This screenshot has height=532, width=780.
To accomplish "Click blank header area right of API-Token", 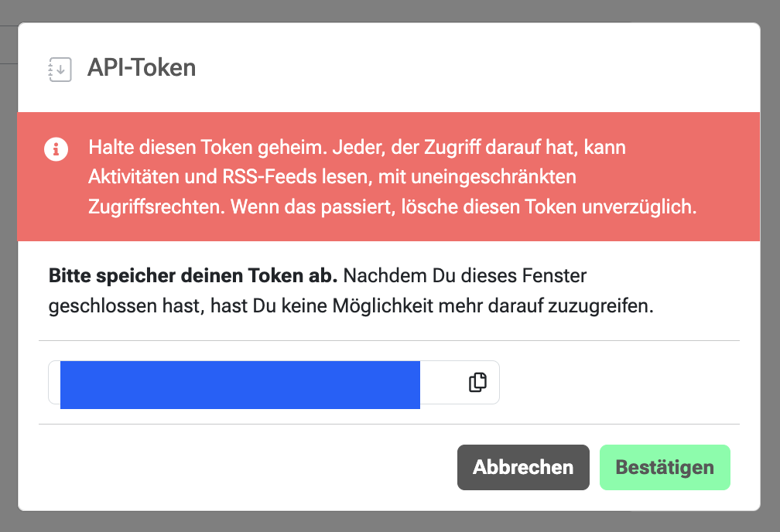I will 473,67.
